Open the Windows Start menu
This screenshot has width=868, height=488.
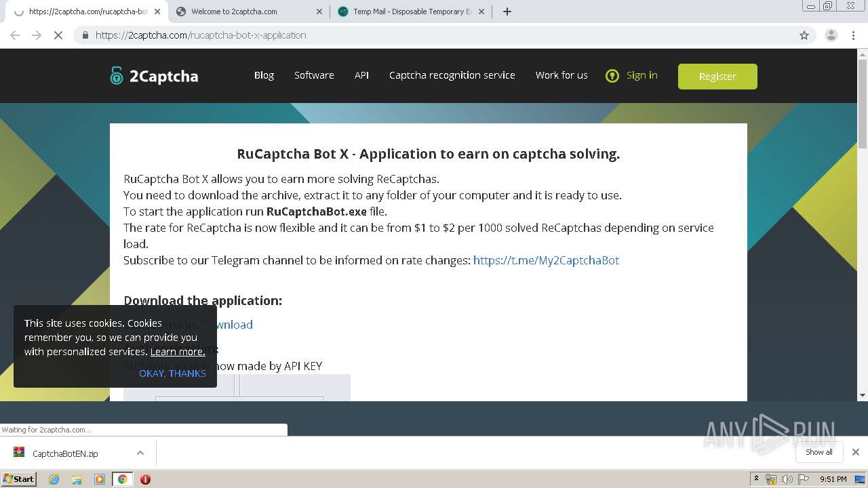tap(18, 479)
